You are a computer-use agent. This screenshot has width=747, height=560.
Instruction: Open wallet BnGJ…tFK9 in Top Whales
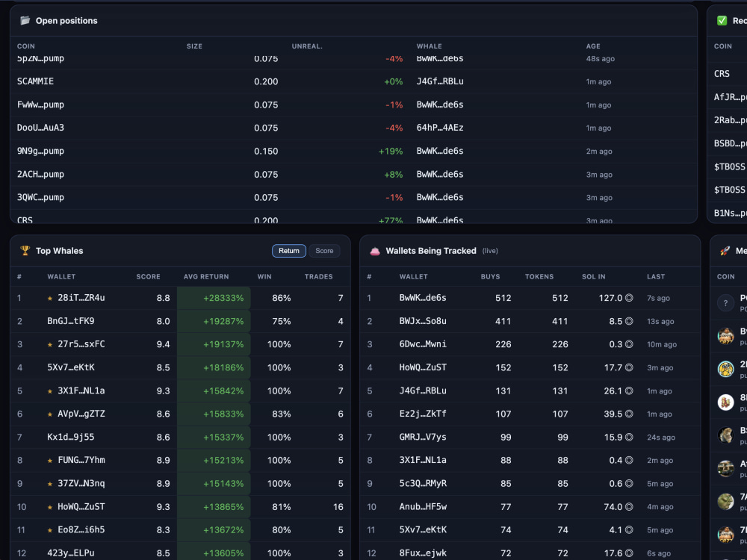(x=70, y=321)
